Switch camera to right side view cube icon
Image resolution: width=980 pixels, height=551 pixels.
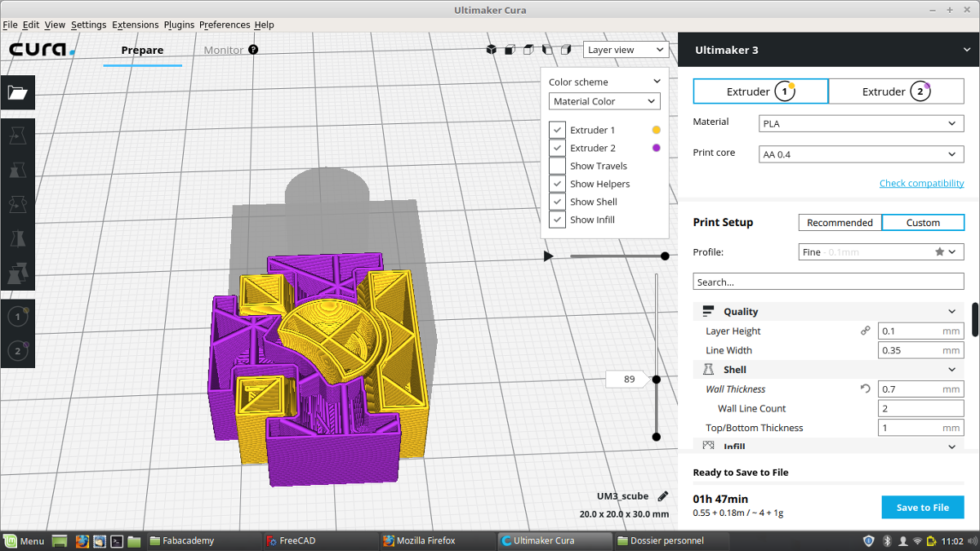click(566, 50)
